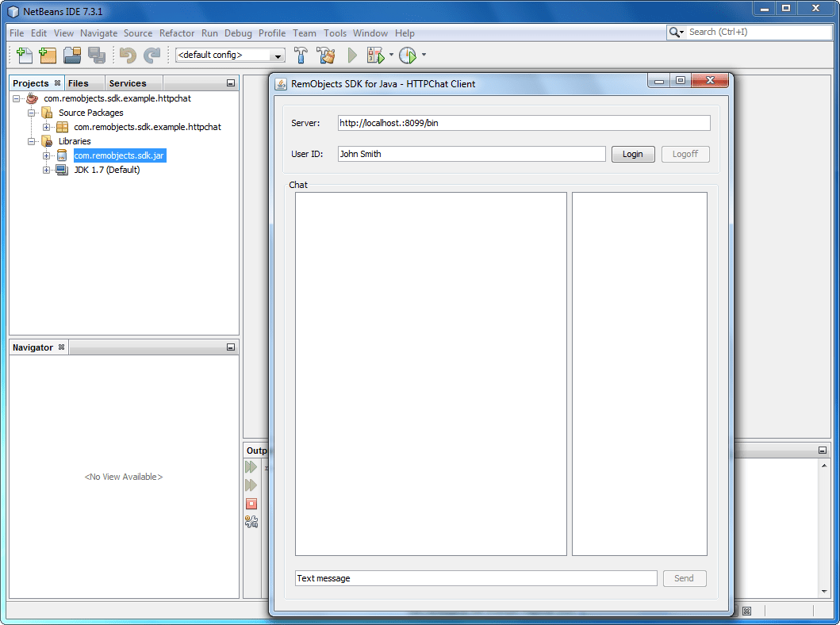Click the chat users list area
This screenshot has height=625, width=840.
point(639,374)
